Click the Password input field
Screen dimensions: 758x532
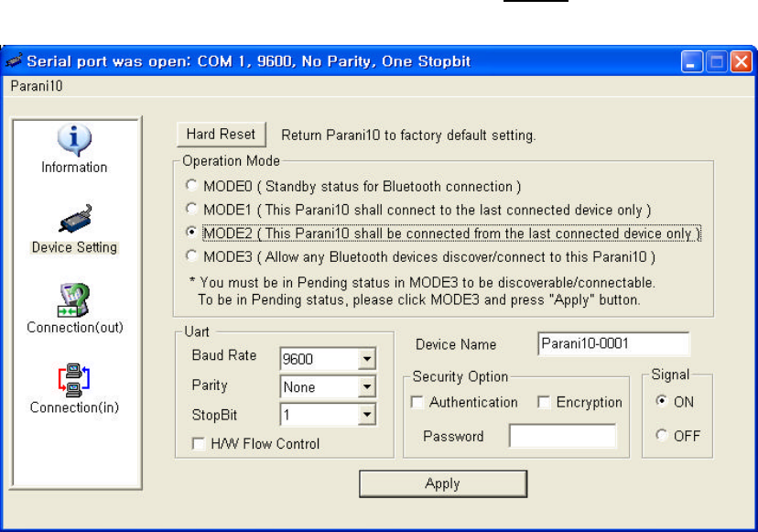563,436
